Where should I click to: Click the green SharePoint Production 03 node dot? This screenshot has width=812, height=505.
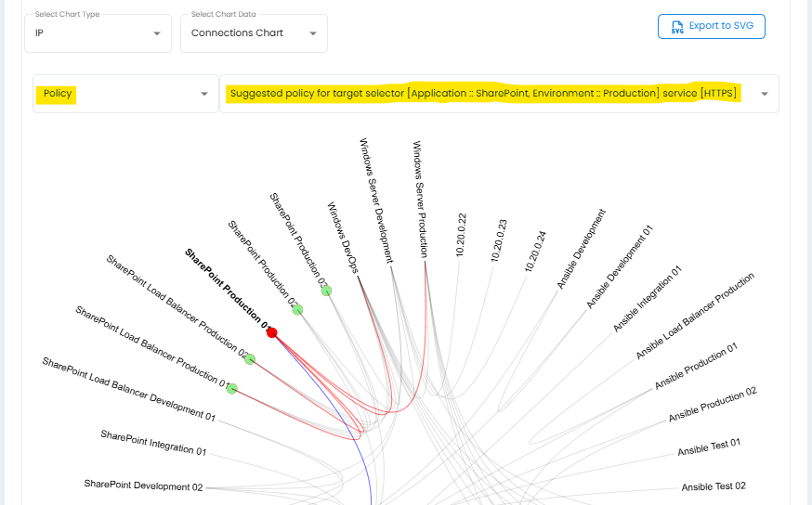[x=326, y=291]
